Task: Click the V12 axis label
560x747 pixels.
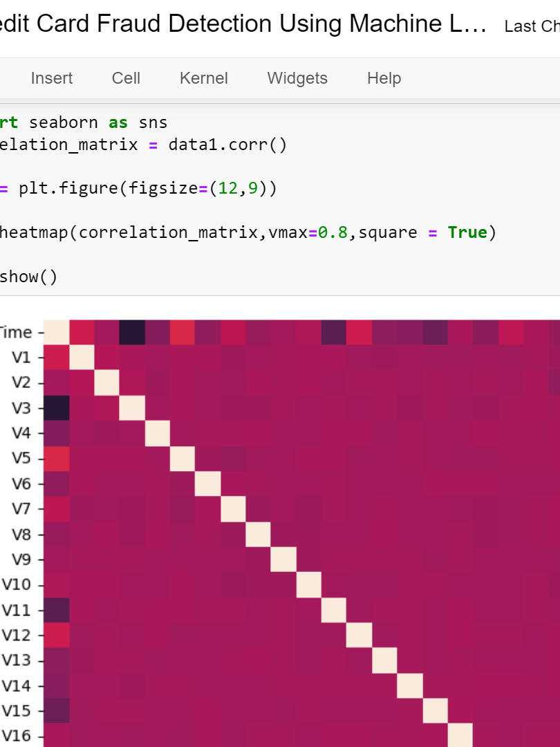Action: coord(17,635)
